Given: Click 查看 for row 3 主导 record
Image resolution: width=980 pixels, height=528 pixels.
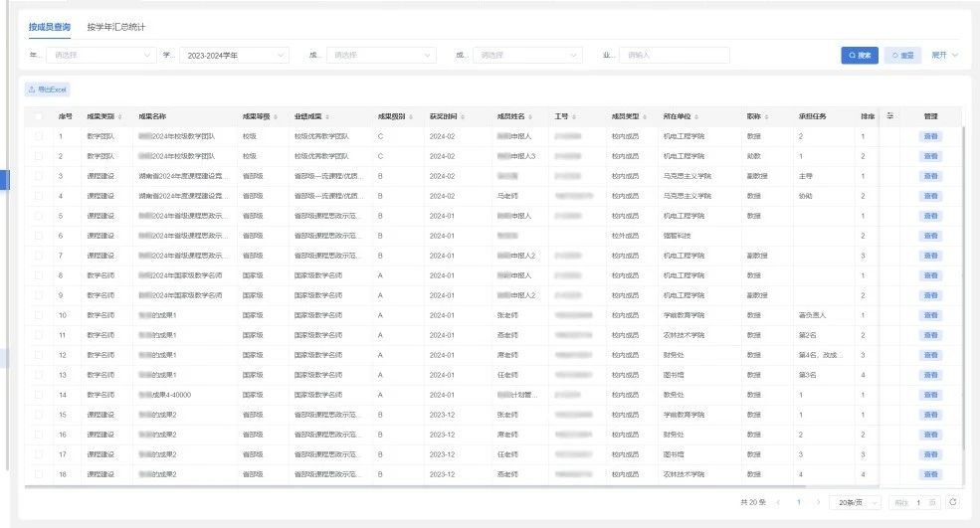Looking at the screenshot, I should click(930, 176).
